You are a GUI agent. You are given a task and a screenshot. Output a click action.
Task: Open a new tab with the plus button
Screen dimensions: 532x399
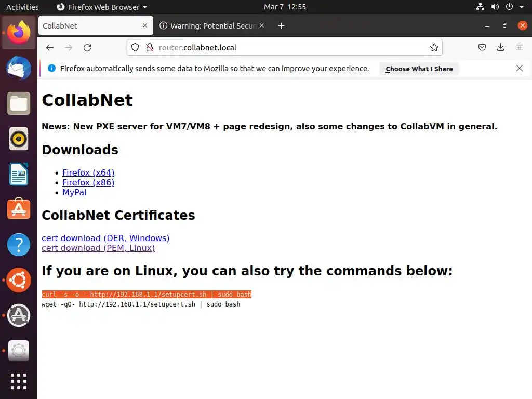[281, 26]
